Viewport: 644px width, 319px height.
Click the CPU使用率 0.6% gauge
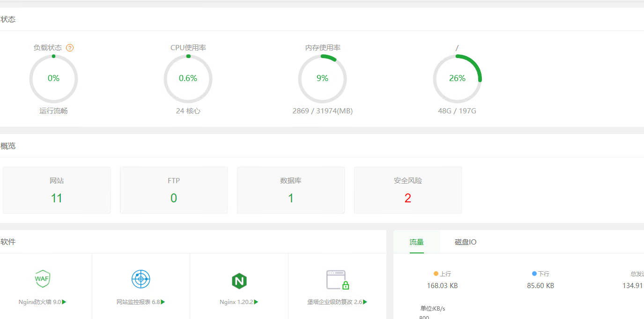click(x=188, y=79)
